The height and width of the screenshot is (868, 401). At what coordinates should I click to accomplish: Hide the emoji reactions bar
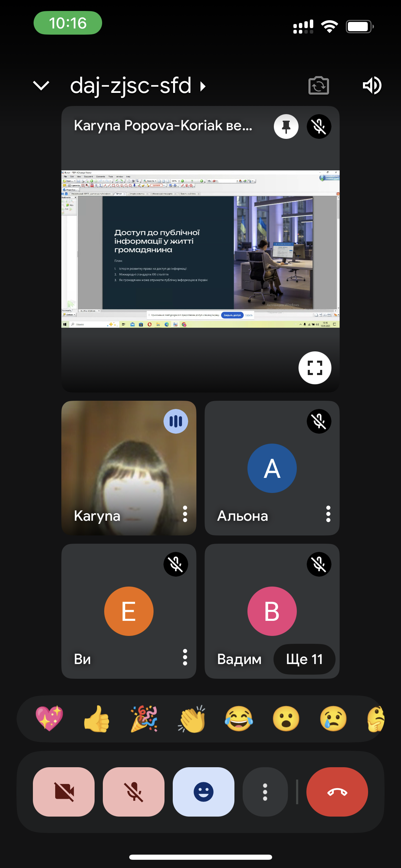(204, 792)
